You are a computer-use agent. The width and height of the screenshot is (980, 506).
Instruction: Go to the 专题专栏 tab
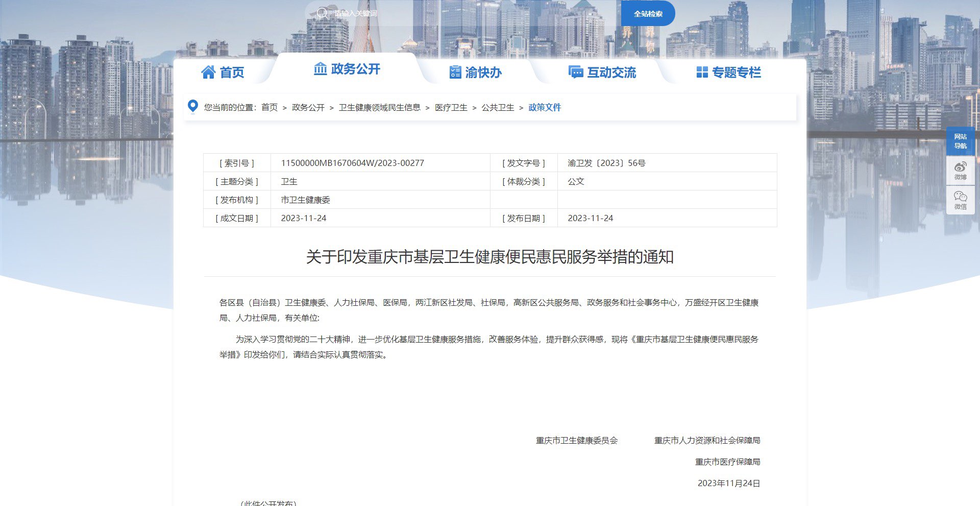[x=729, y=73]
